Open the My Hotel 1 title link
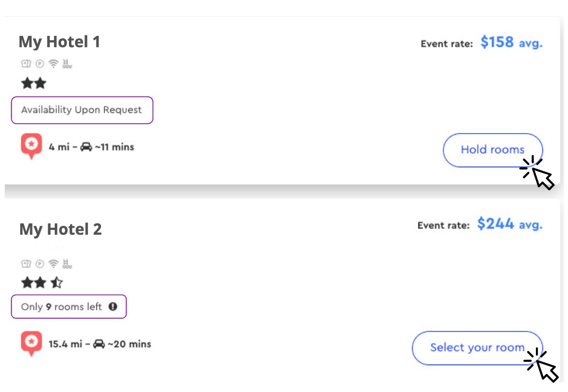 coord(59,42)
